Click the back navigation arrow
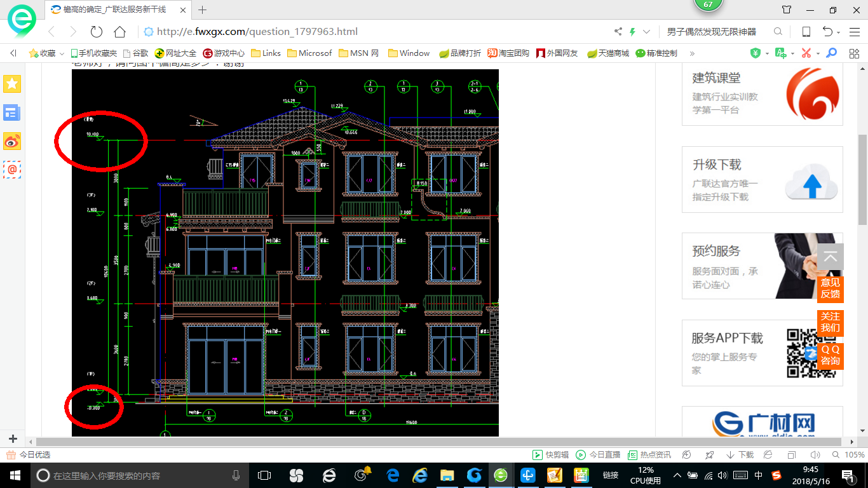Screen dimensions: 868x488 [x=51, y=32]
